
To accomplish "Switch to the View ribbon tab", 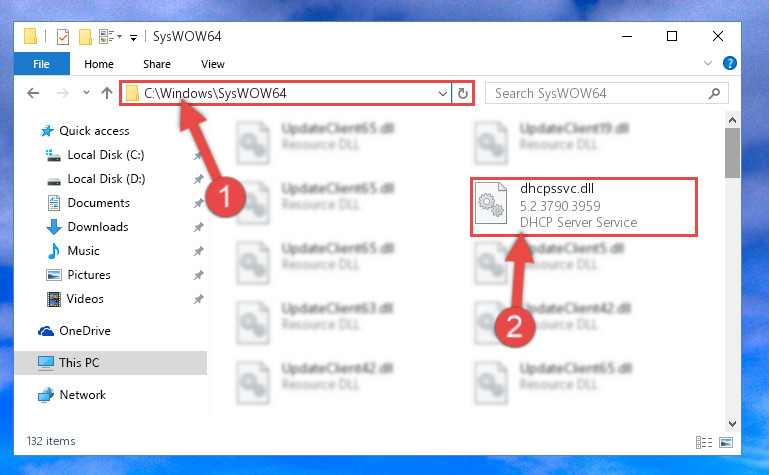I will tap(212, 64).
